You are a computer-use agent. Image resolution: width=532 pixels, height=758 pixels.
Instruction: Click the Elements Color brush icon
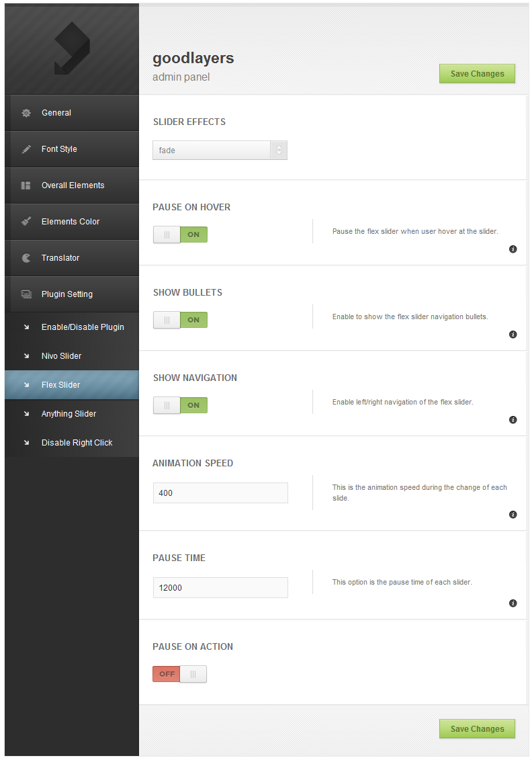(x=26, y=222)
